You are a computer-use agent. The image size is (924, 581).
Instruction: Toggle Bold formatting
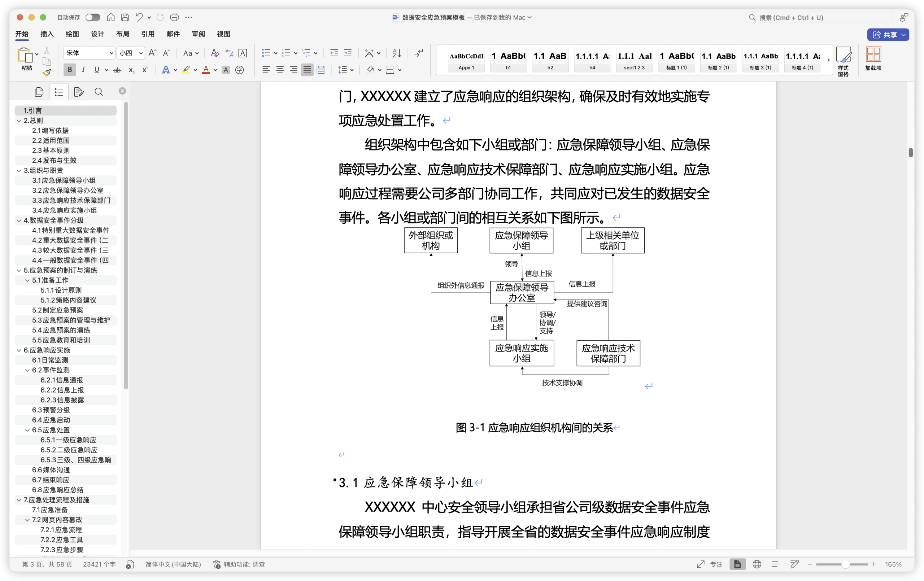pos(70,70)
